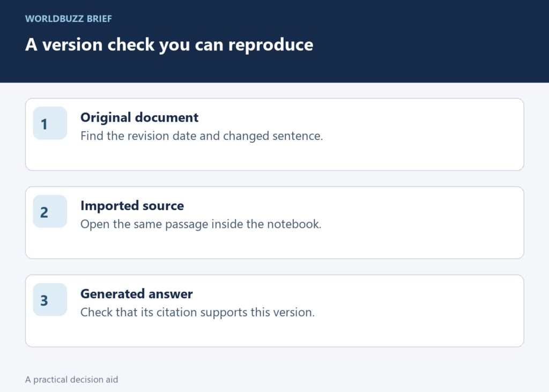Viewport: 549px width, 392px height.
Task: Click the 'Original document' title
Action: (x=139, y=117)
